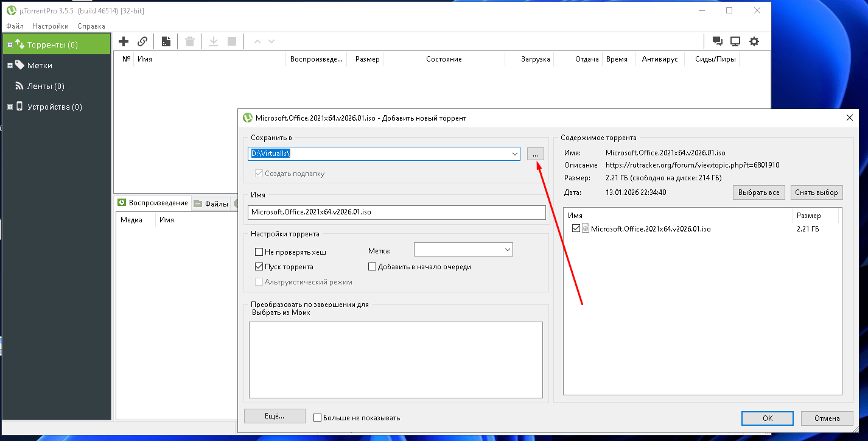Close the Добавить новый торрент dialog

click(x=850, y=118)
